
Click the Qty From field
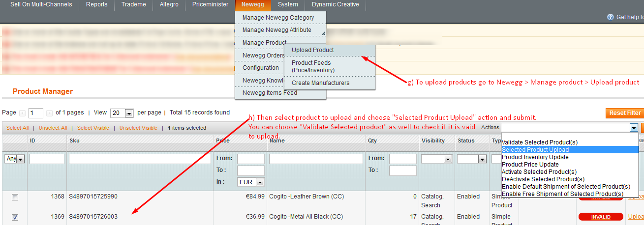tap(402, 159)
